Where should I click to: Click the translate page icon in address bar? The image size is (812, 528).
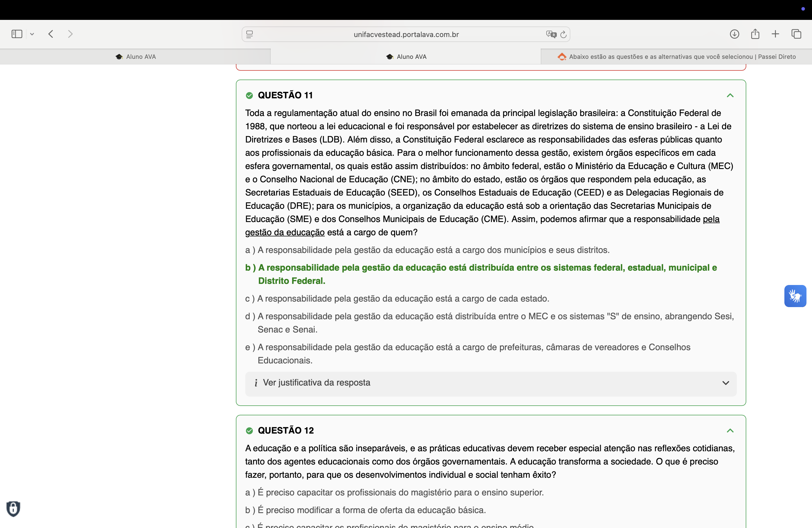[551, 35]
